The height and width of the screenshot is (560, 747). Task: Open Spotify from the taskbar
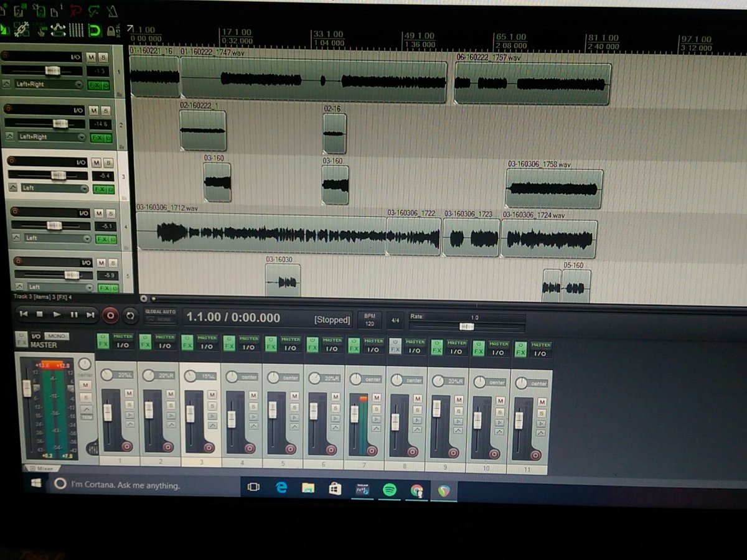coord(390,490)
